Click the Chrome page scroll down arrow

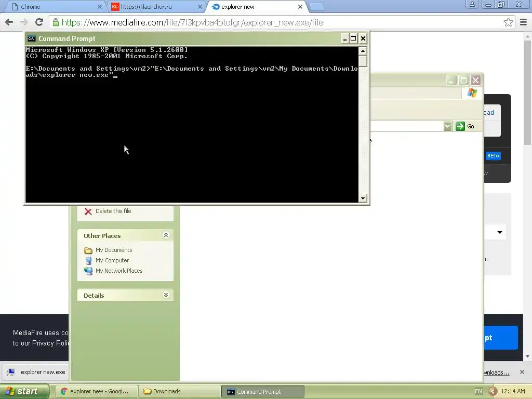pos(528,356)
